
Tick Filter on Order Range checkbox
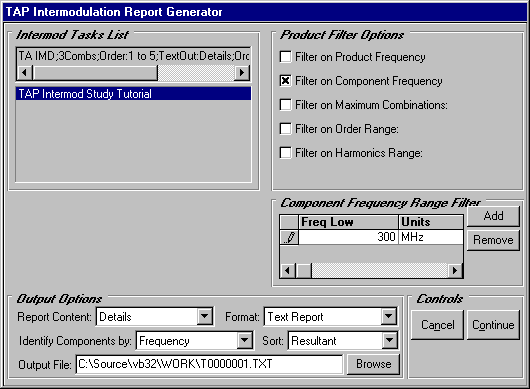click(x=285, y=129)
